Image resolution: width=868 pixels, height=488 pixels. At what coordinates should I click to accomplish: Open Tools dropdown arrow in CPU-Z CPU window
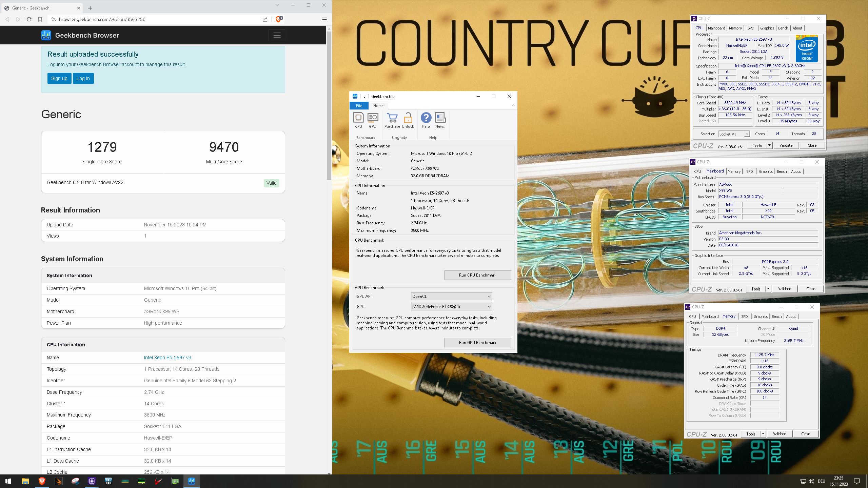pyautogui.click(x=769, y=145)
